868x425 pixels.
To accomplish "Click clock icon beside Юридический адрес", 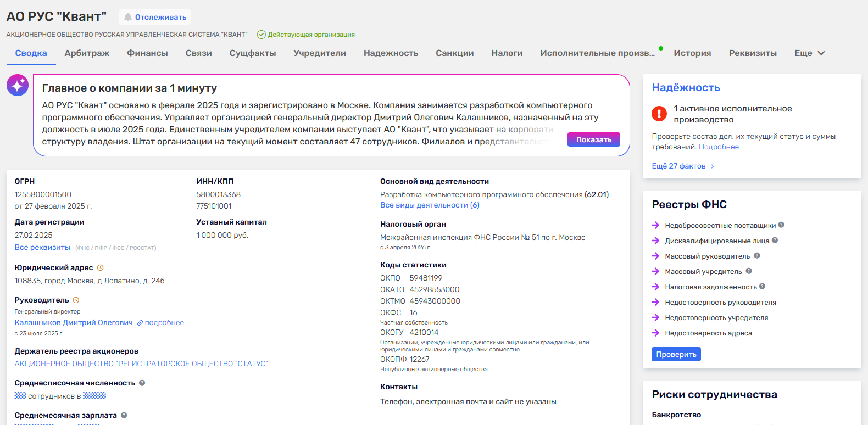I will coord(101,268).
